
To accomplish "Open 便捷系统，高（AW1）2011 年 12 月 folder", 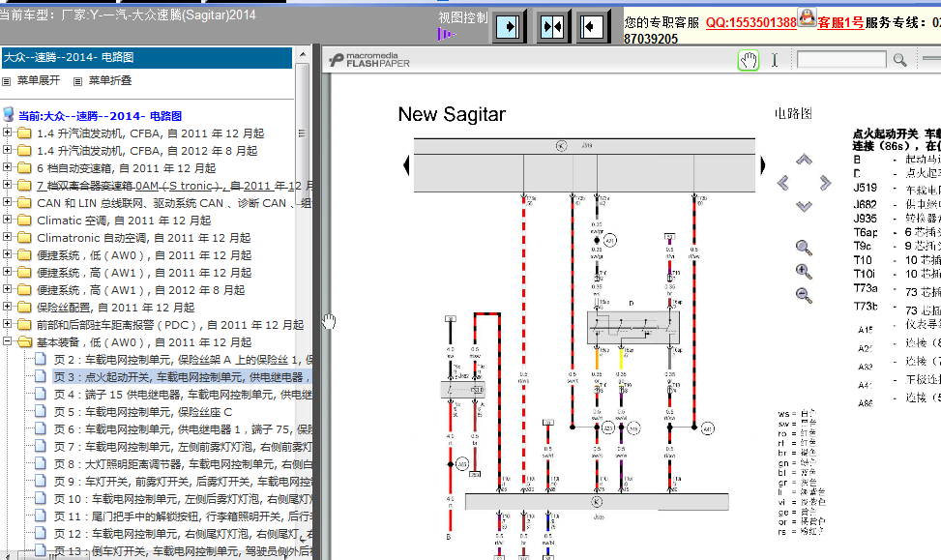I will pos(144,273).
